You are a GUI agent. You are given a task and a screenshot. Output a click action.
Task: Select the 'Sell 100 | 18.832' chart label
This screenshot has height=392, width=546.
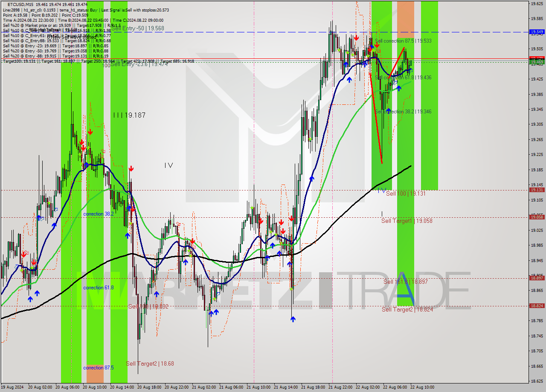[x=148, y=306]
